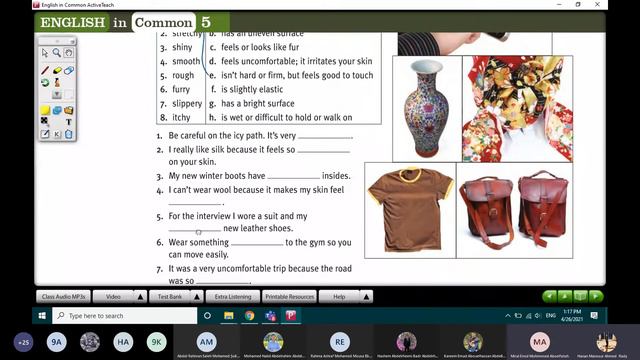This screenshot has height=360, width=640.
Task: Pick the yellow sticky note tool
Action: pyautogui.click(x=45, y=110)
